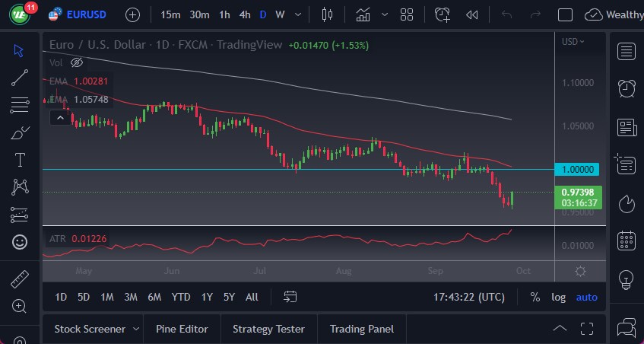
Task: Open the emoji icons tool
Action: 20,242
